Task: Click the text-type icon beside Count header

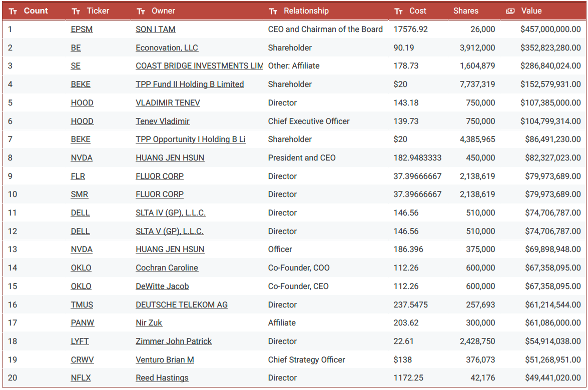Action: pyautogui.click(x=13, y=11)
